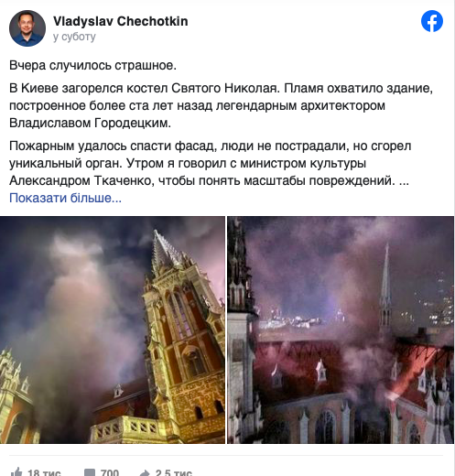Click the paragraph about костел Святого Николая

pyautogui.click(x=221, y=105)
